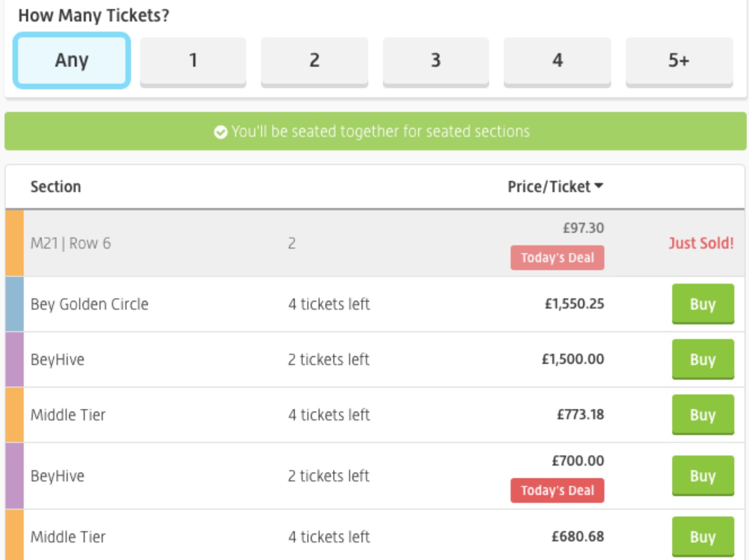Click the blue Bey Golden Circle color swatch
This screenshot has height=560, width=749.
tap(15, 304)
